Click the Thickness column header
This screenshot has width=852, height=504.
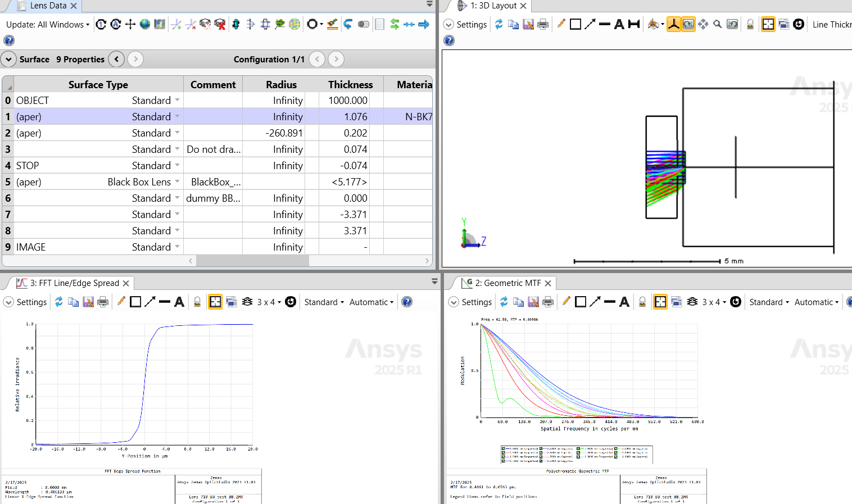click(351, 84)
